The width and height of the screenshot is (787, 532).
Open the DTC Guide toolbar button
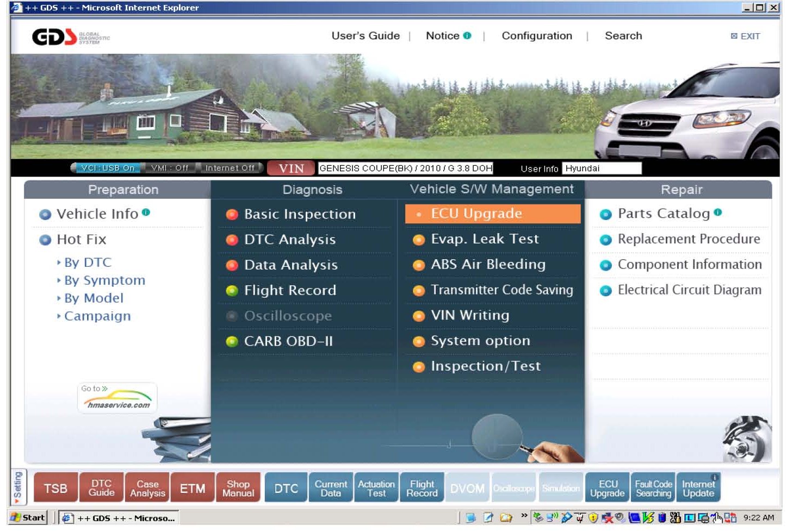click(x=101, y=488)
